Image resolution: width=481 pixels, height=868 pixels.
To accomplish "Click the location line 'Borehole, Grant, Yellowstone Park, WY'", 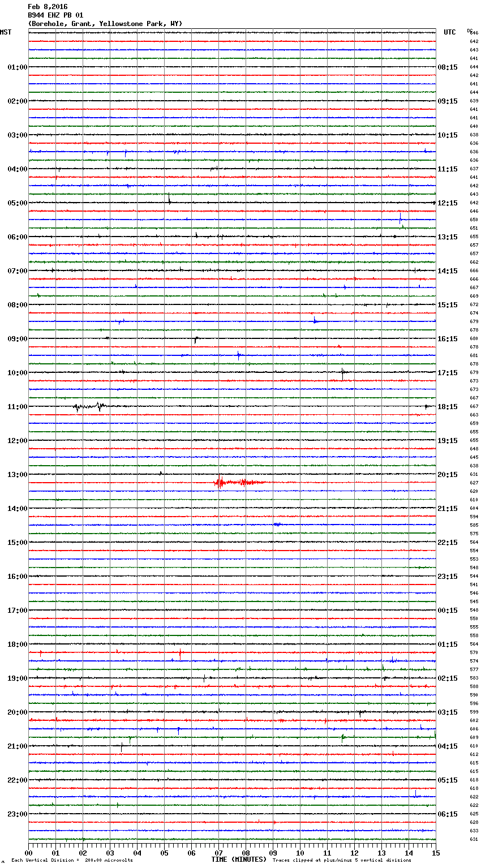I will coord(105,24).
